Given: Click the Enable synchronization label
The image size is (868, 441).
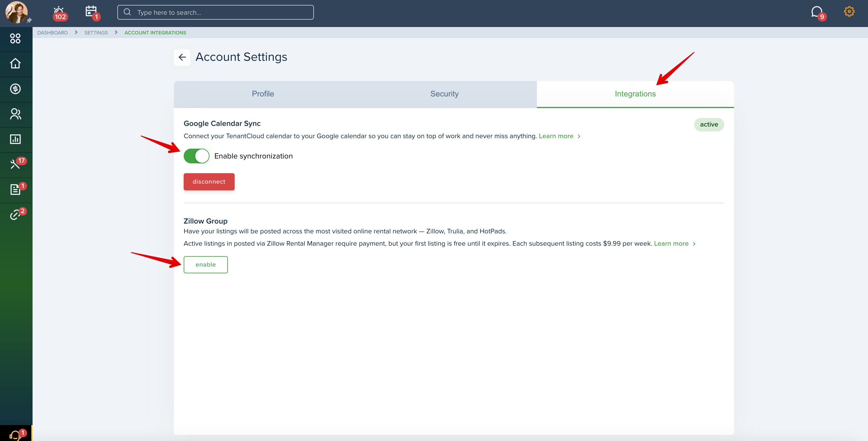Looking at the screenshot, I should pyautogui.click(x=253, y=156).
